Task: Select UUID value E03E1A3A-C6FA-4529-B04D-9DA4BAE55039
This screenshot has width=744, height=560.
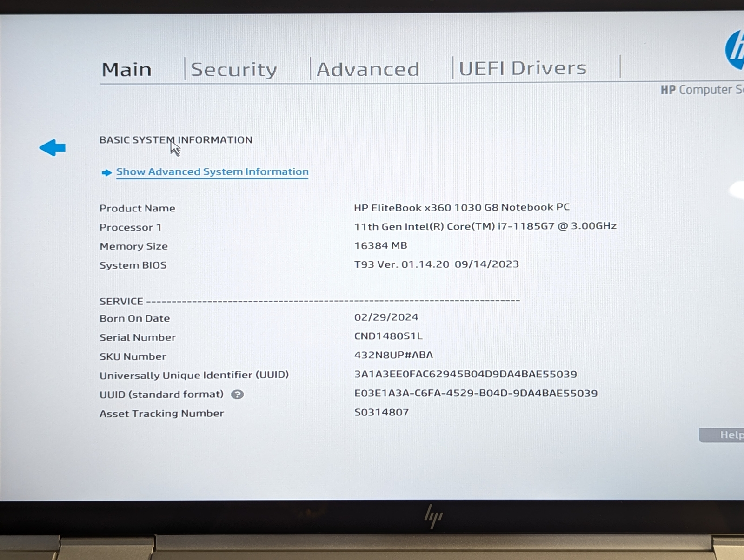Action: click(476, 393)
